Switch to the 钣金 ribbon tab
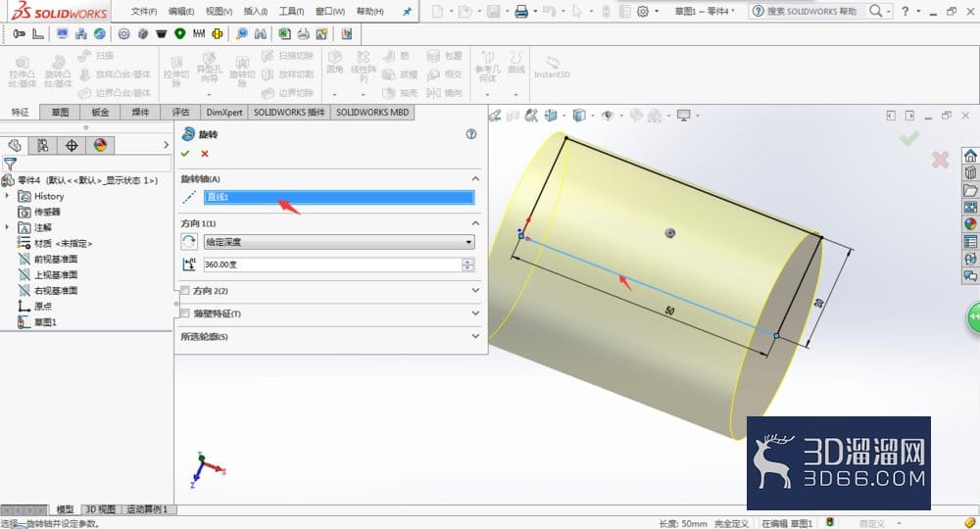The image size is (980, 529). pyautogui.click(x=100, y=113)
